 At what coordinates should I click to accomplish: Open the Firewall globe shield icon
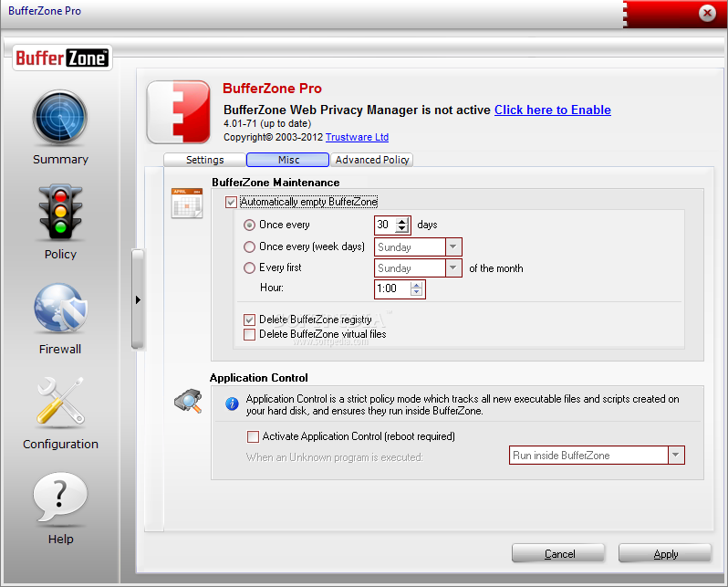(x=60, y=308)
